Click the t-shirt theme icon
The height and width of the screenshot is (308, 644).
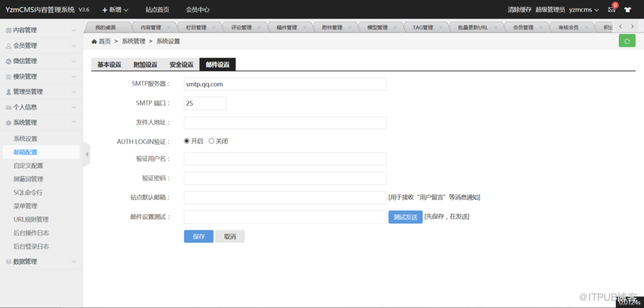[627, 9]
